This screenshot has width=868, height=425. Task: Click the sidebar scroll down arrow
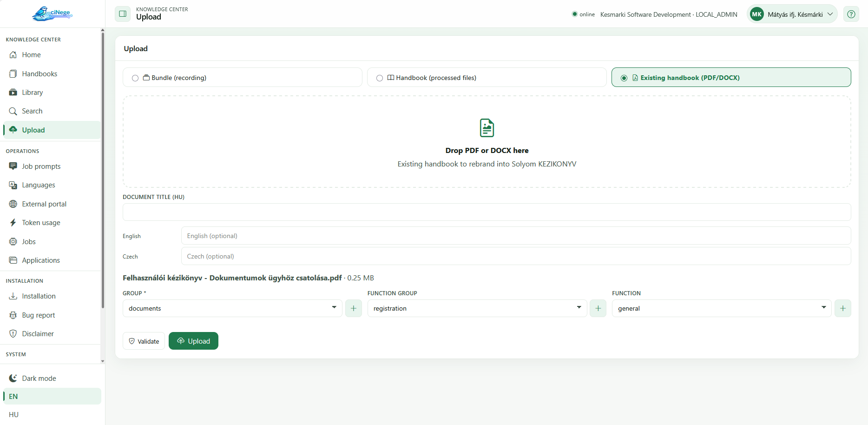(x=103, y=361)
